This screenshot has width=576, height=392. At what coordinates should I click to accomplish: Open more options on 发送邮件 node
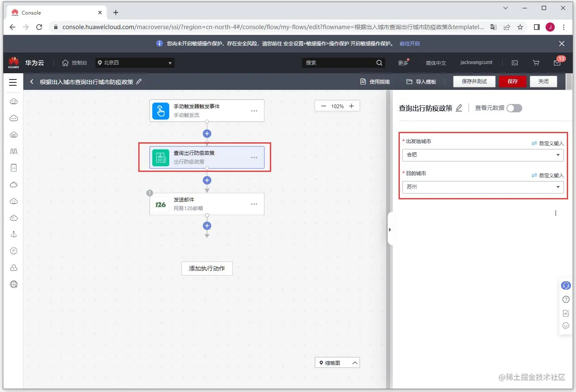(254, 204)
